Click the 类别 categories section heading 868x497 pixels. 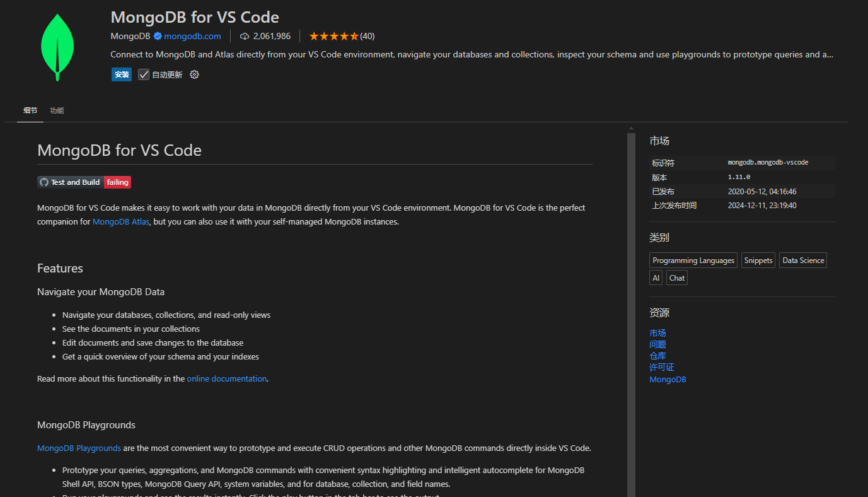tap(659, 238)
